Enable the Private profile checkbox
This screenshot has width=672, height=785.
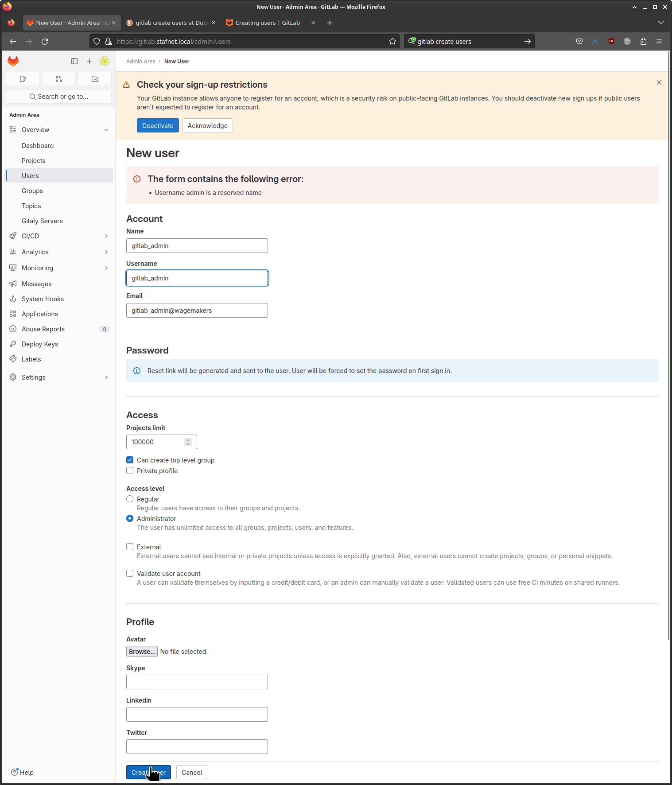(130, 471)
